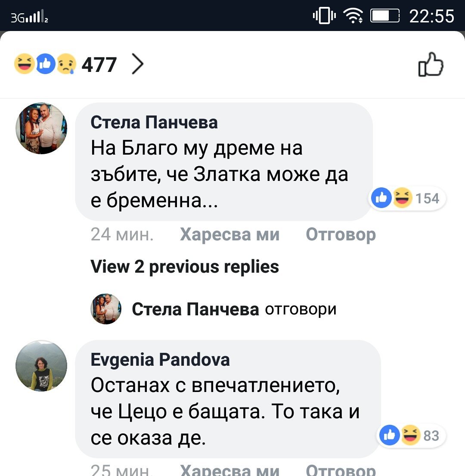The height and width of the screenshot is (476, 465).
Task: Like Стела Панчева's comment with Харесва ми
Action: (x=229, y=235)
